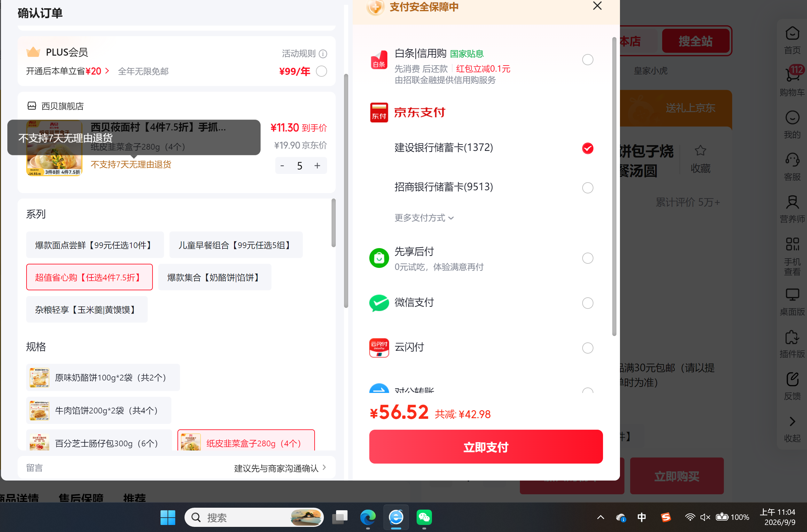
Task: Select the 爆款集合【奶酪饼|馅饼】 series option
Action: (x=215, y=277)
